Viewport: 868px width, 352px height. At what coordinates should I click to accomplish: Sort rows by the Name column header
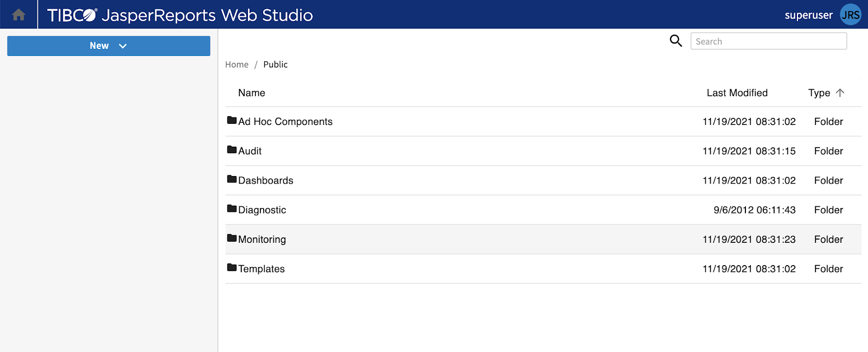pyautogui.click(x=251, y=92)
